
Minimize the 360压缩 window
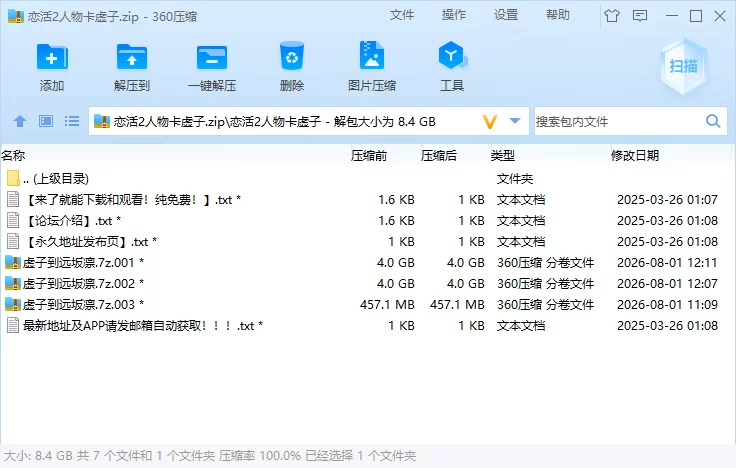(672, 16)
